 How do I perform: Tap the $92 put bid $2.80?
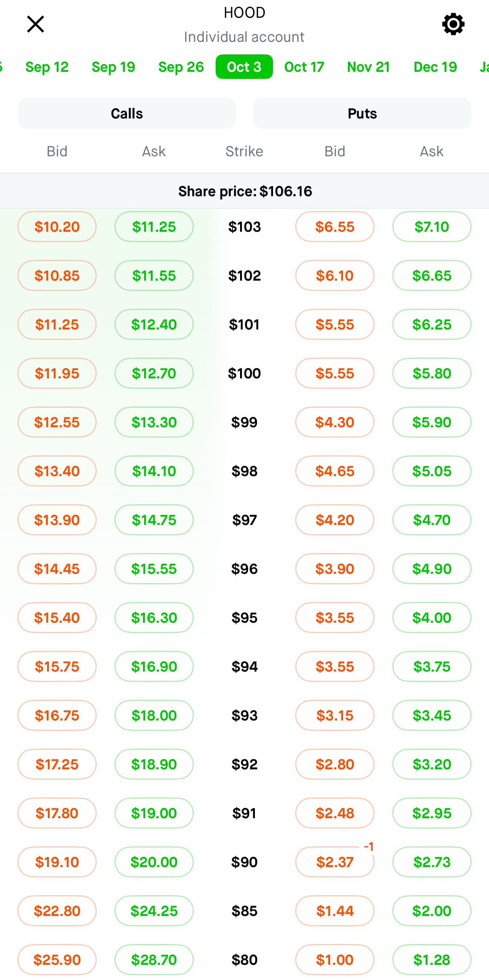[335, 764]
